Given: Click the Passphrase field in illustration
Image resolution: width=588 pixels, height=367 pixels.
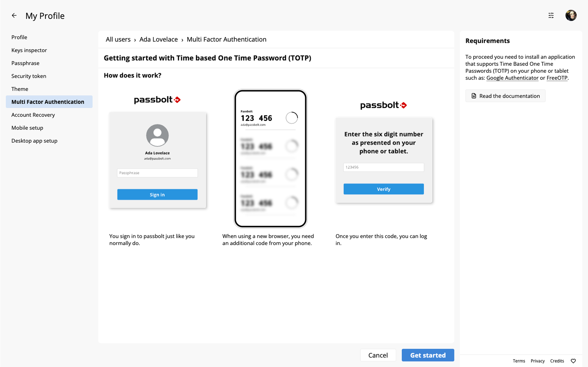Looking at the screenshot, I should [x=157, y=173].
